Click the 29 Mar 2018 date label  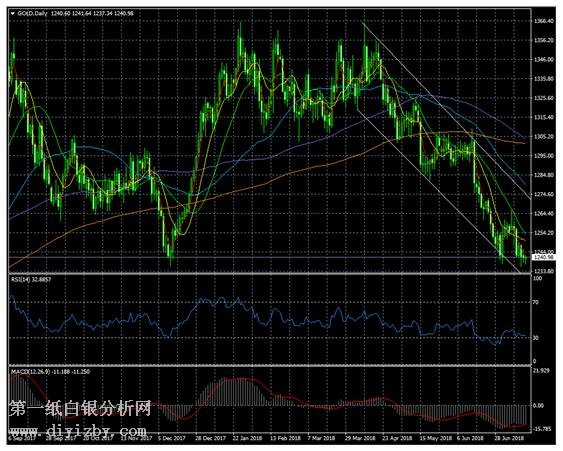360,438
